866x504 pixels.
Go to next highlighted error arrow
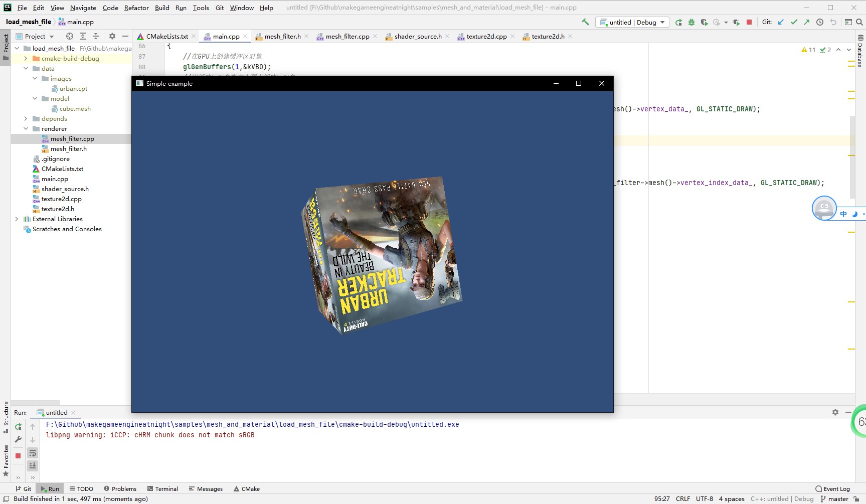point(849,50)
